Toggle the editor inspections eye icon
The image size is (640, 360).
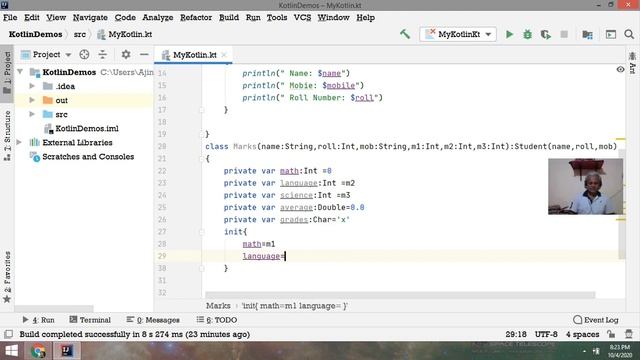tap(620, 69)
